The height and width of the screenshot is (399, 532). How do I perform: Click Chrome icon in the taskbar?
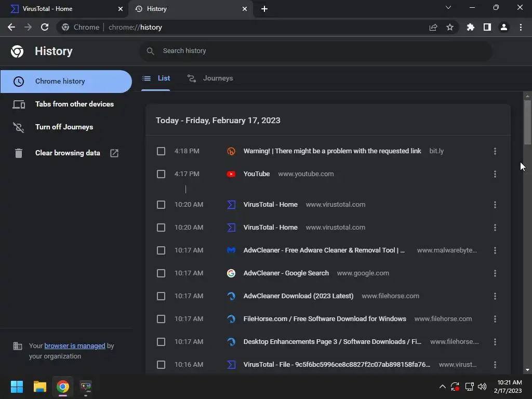[x=63, y=387]
